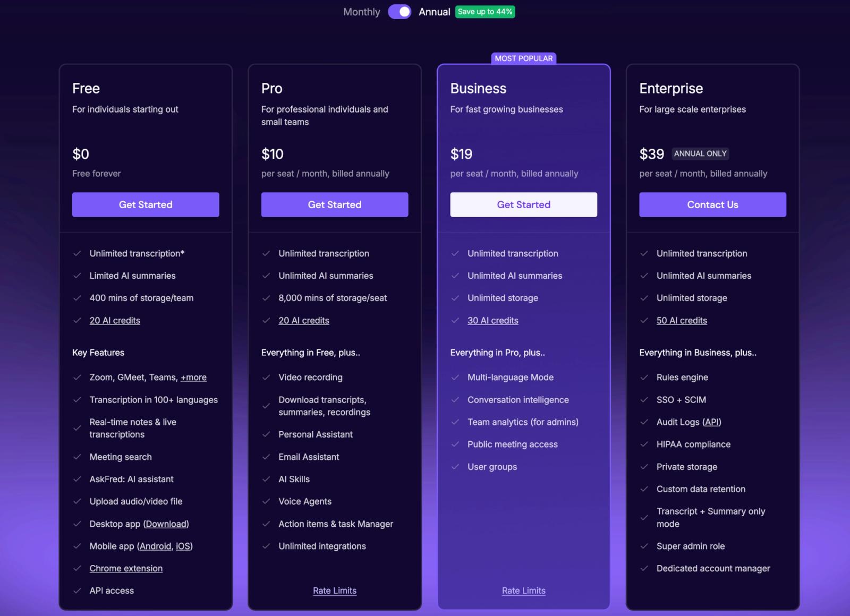Open the 30 AI credits link in Business plan
Screen dimensions: 850x616
pyautogui.click(x=492, y=320)
